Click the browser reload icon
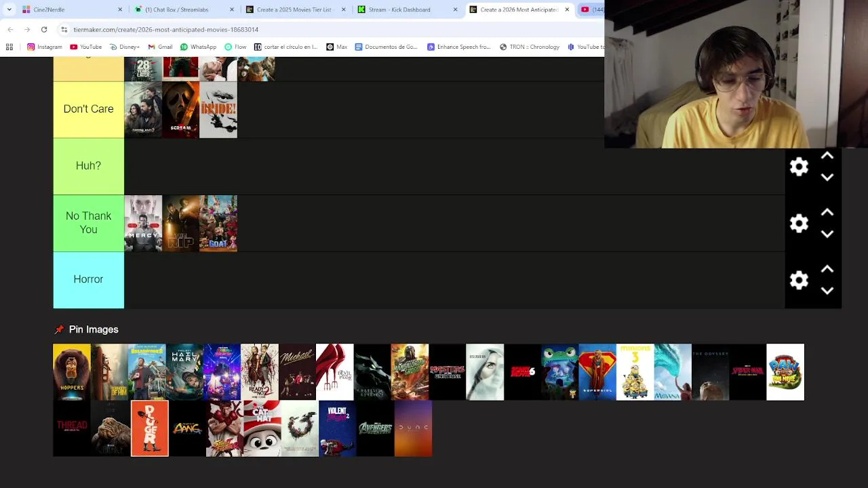This screenshot has height=488, width=868. (44, 30)
